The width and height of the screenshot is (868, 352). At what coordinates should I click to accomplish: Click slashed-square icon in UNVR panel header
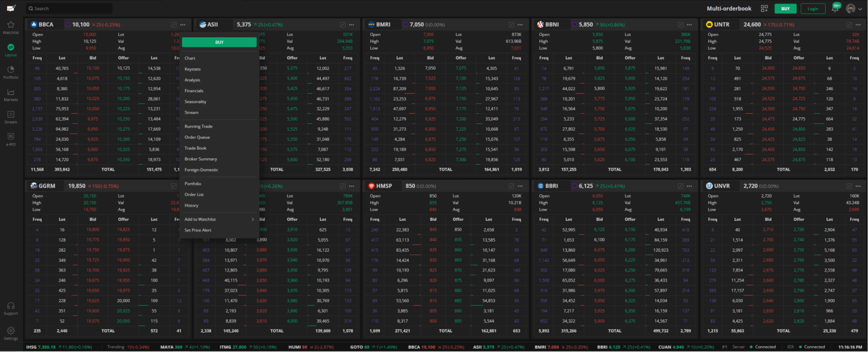tap(849, 186)
